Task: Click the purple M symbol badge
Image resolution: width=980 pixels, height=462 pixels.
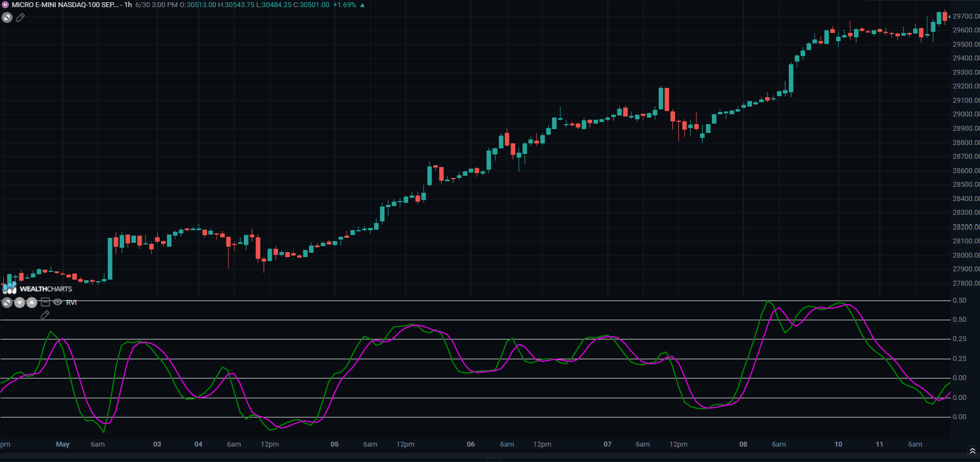Action: (5, 5)
